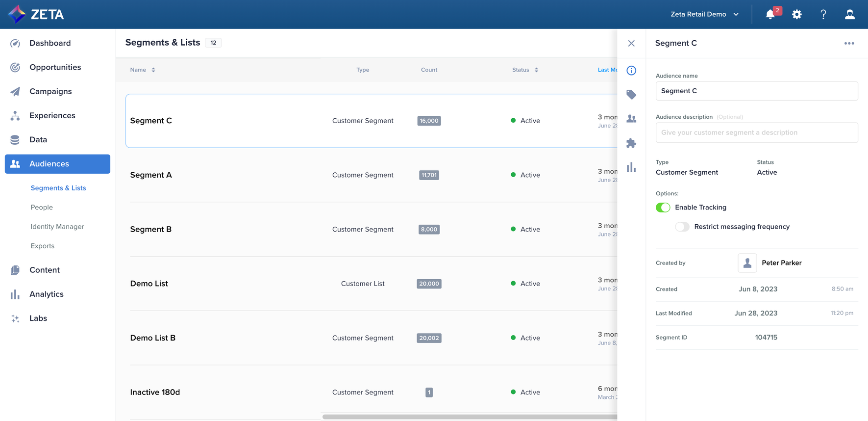Click the Audience description input field
Image resolution: width=868 pixels, height=421 pixels.
(756, 132)
